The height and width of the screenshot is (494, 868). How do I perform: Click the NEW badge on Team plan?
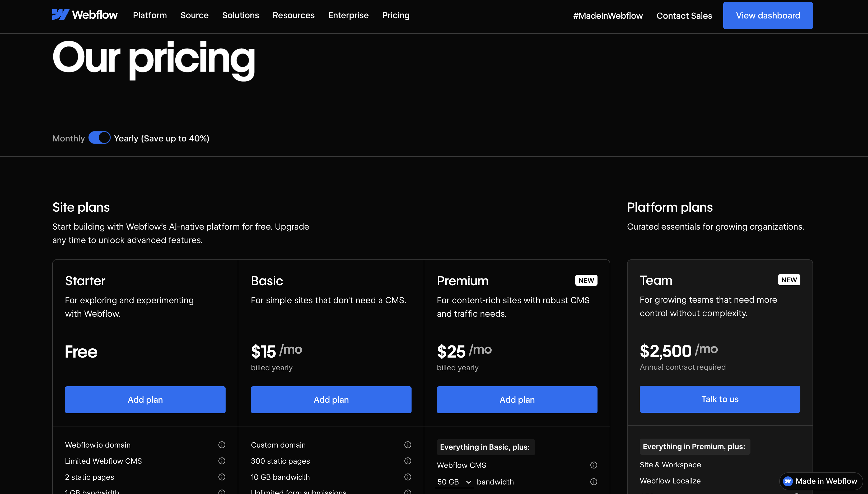(x=789, y=280)
